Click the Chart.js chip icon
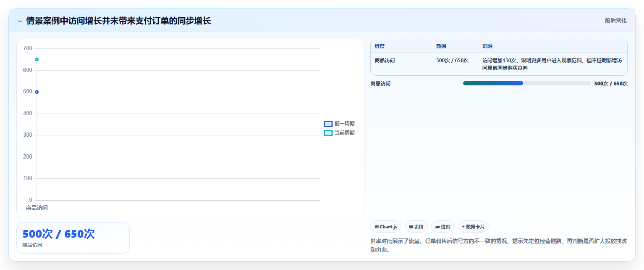The height and width of the screenshot is (270, 644). [x=377, y=227]
